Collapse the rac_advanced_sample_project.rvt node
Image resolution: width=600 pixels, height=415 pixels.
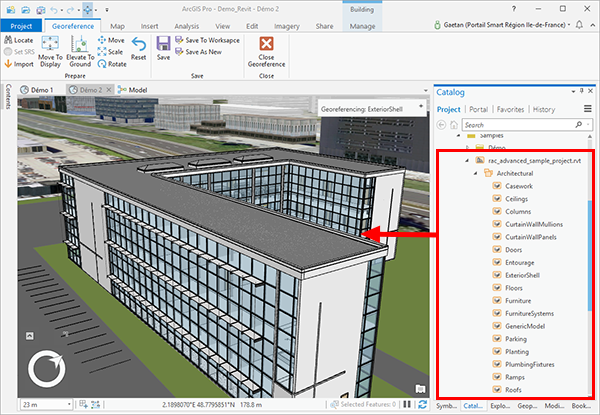[467, 161]
